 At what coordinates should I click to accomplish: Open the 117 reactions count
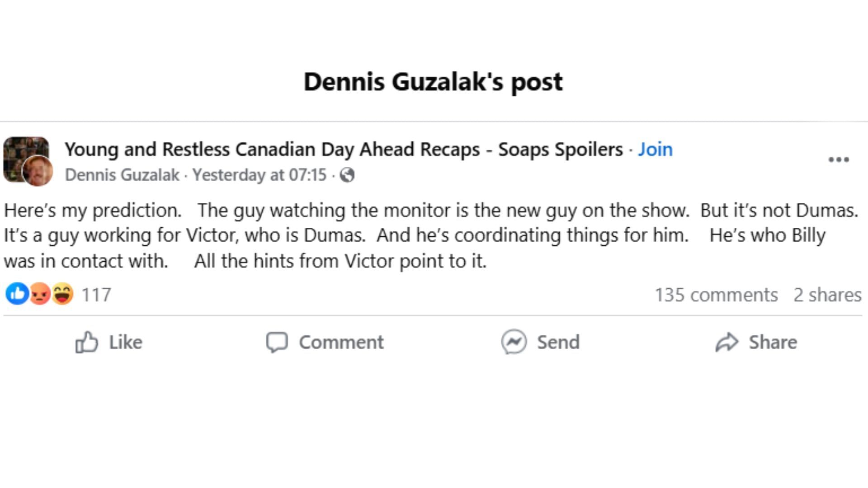[x=96, y=295]
